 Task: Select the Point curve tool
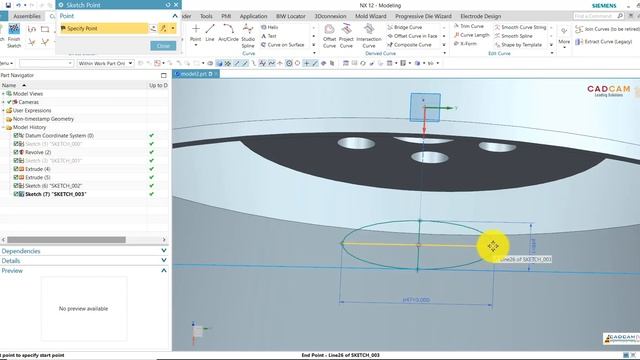pos(196,33)
